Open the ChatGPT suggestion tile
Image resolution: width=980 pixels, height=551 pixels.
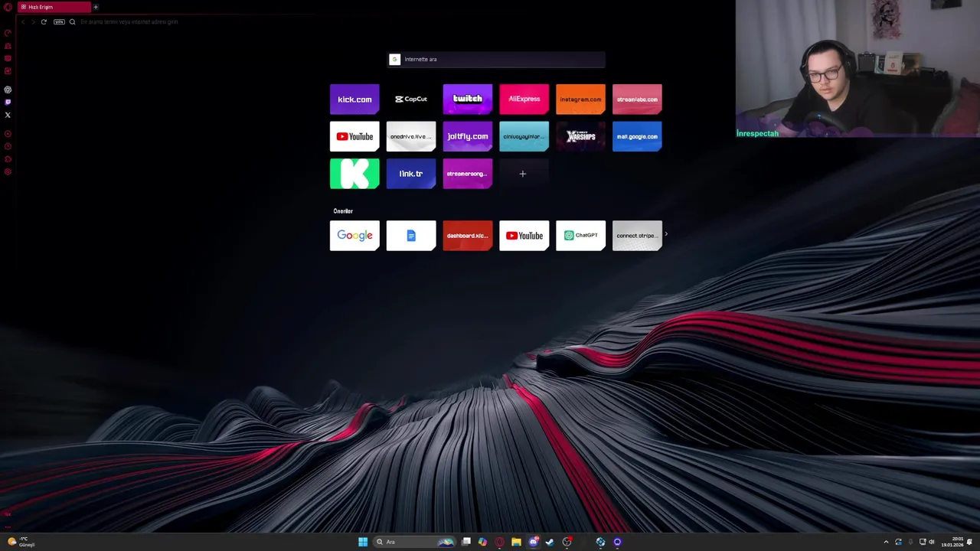580,236
